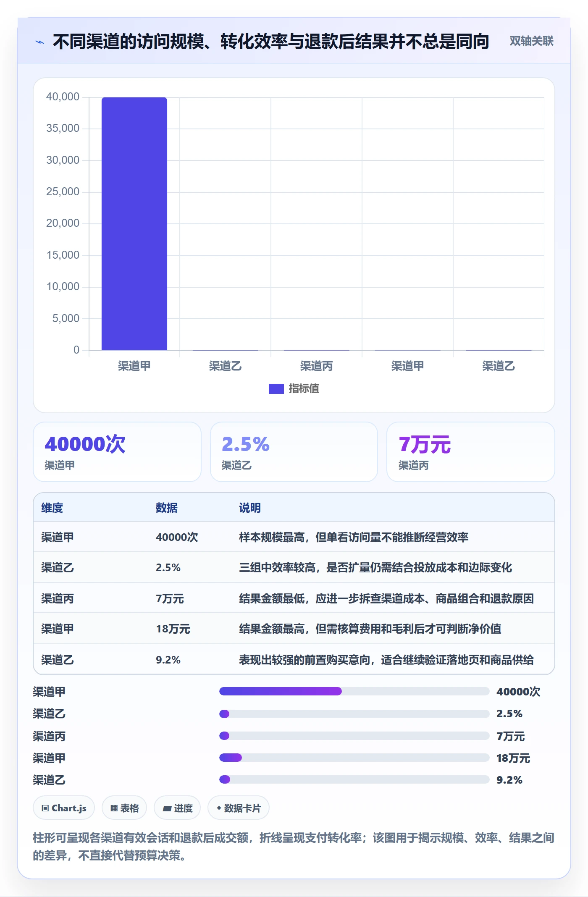Click the 40,000 y-axis label
This screenshot has width=588, height=897.
click(63, 97)
